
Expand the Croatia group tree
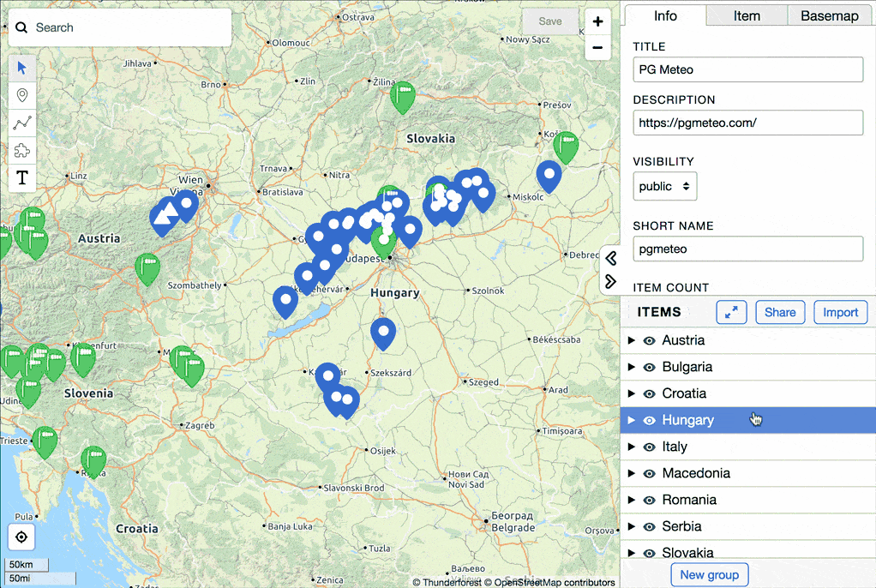tap(632, 393)
